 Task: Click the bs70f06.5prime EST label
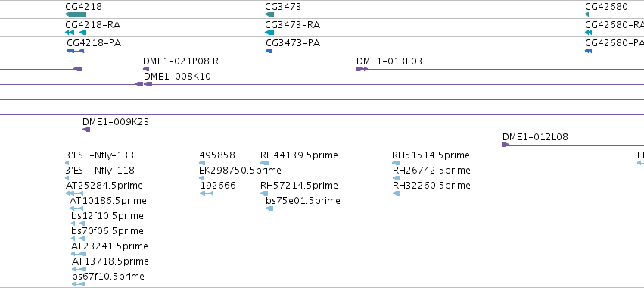107,231
